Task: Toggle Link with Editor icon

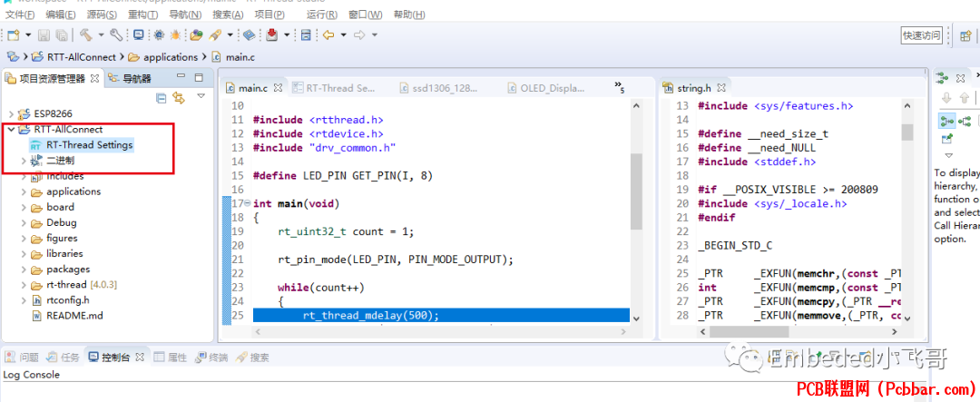Action: coord(179,97)
